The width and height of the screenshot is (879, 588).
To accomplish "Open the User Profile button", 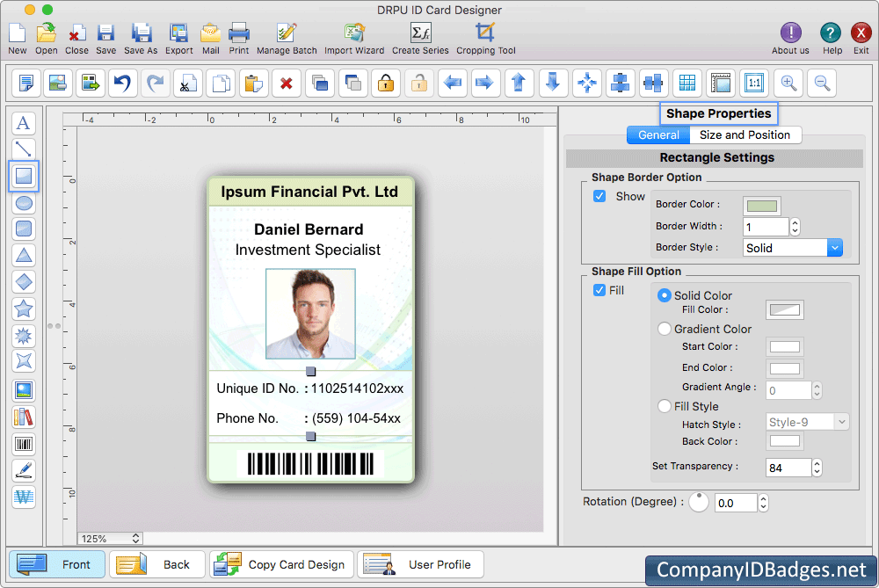I will pos(420,564).
